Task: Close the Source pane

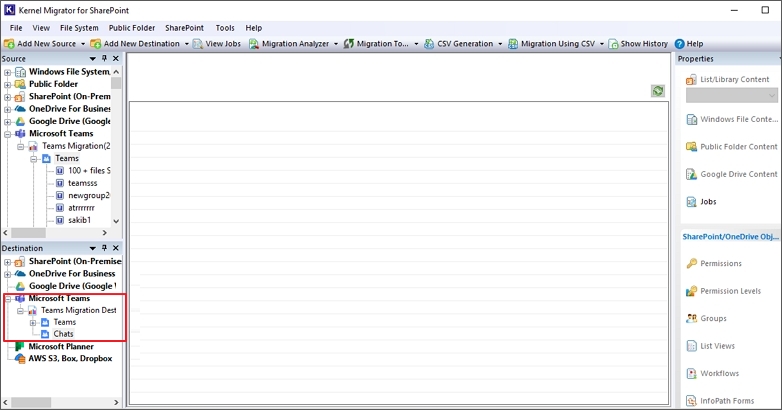Action: coord(116,58)
